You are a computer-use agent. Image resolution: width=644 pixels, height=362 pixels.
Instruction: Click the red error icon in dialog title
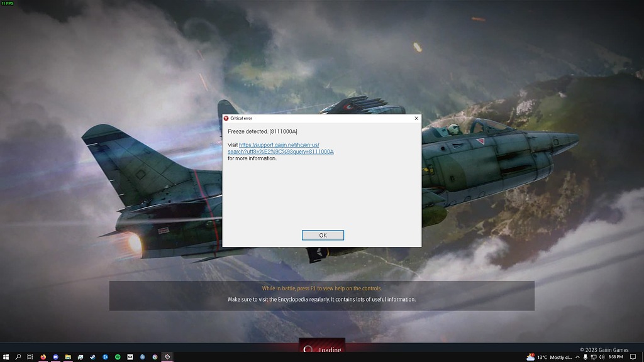[226, 118]
